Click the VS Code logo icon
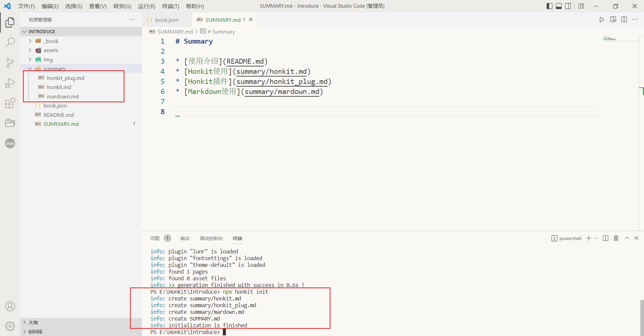 (7, 6)
